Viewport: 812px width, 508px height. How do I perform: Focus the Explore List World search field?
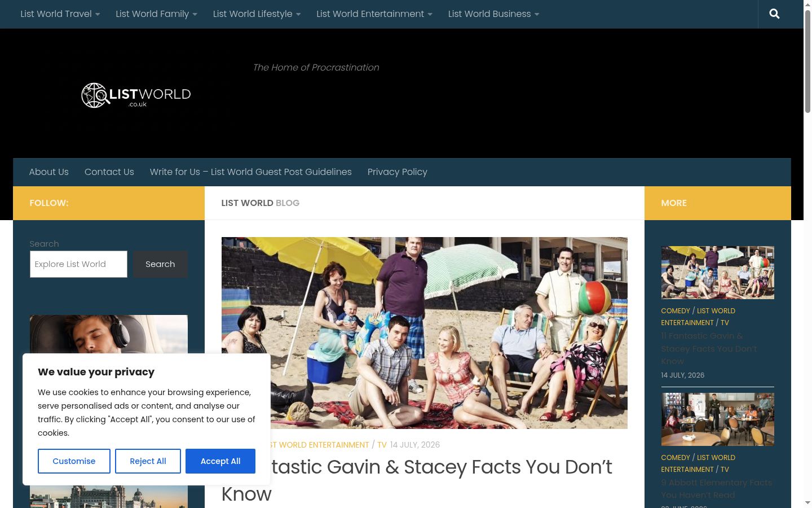tap(78, 264)
